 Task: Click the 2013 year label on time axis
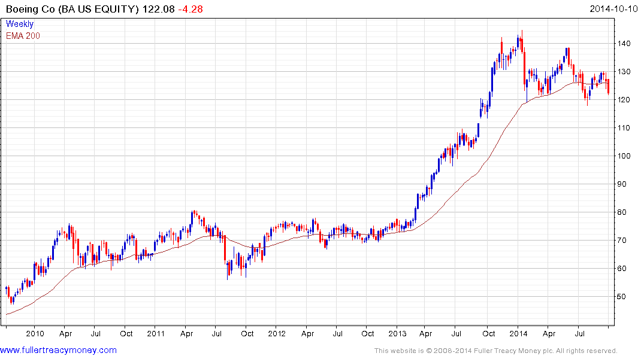397,333
